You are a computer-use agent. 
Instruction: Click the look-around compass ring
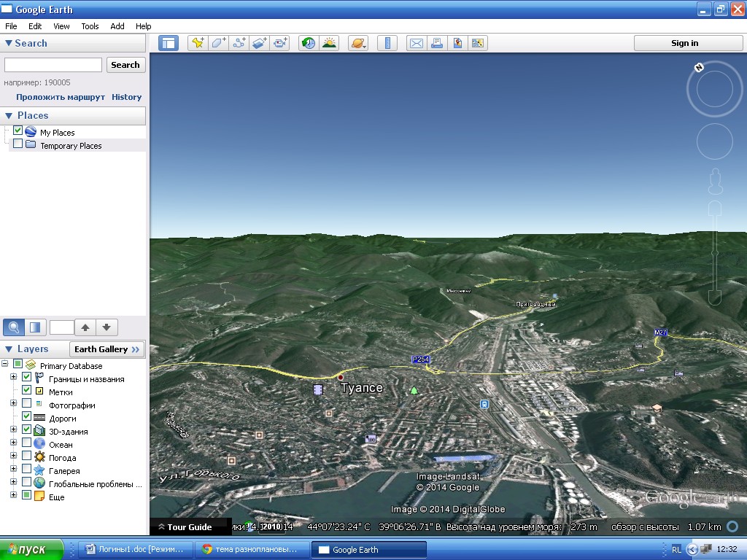click(x=715, y=89)
